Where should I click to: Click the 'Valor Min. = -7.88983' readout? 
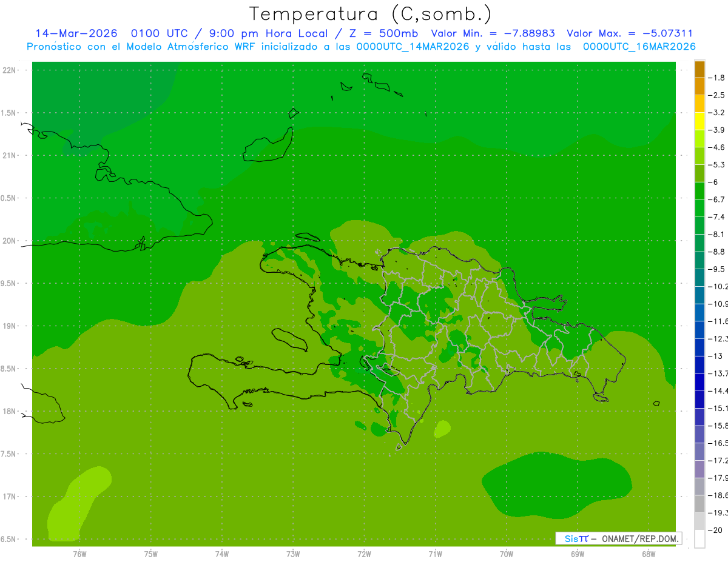493,33
